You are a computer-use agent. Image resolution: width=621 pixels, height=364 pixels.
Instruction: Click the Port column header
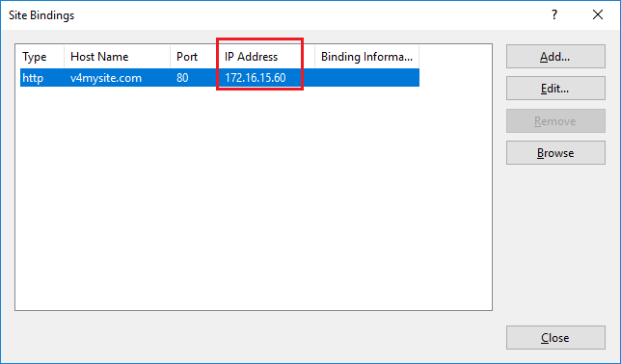click(192, 57)
